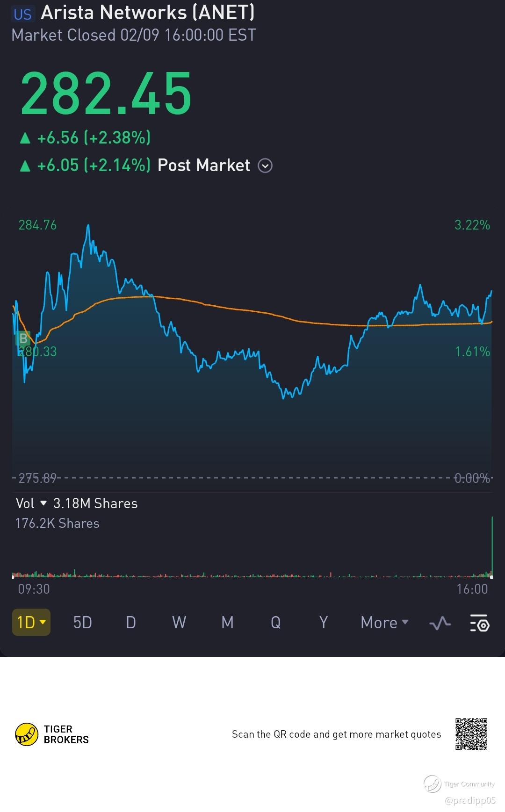Viewport: 505px width, 812px height.
Task: Click the tall closing volume bar
Action: 492,546
